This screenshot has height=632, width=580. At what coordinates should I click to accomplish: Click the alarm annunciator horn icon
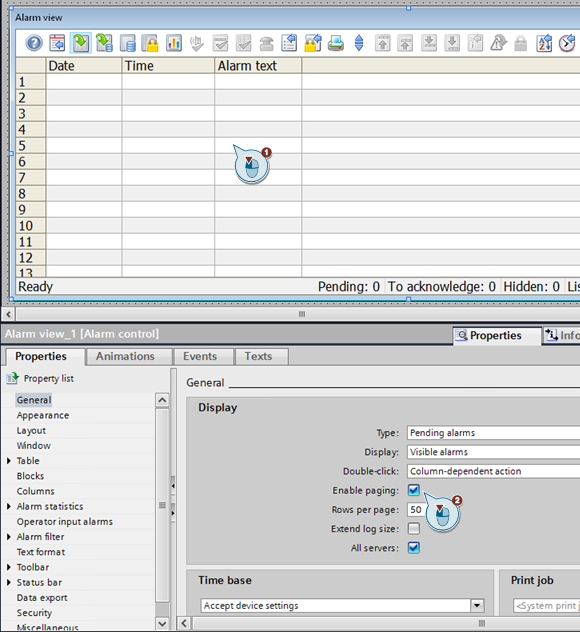pyautogui.click(x=266, y=43)
